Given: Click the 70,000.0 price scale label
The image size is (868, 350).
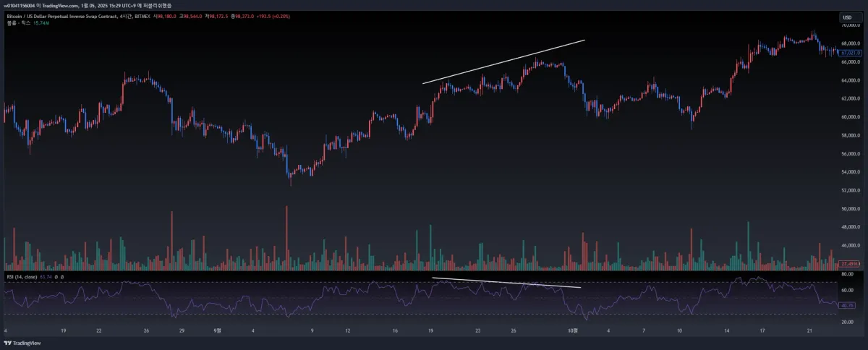Looking at the screenshot, I should click(851, 25).
